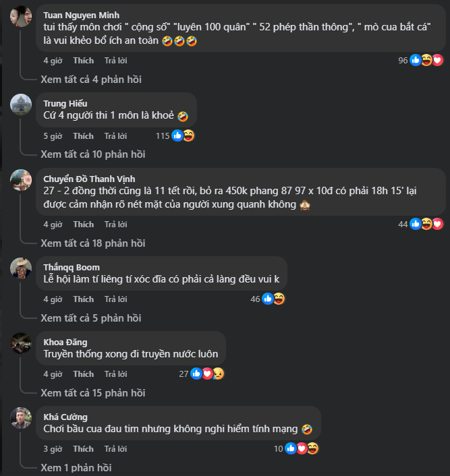Open Chuyển Đồ Thanh Vịnh's profile name link
Viewport: 450px width, 476px height.
[89, 179]
